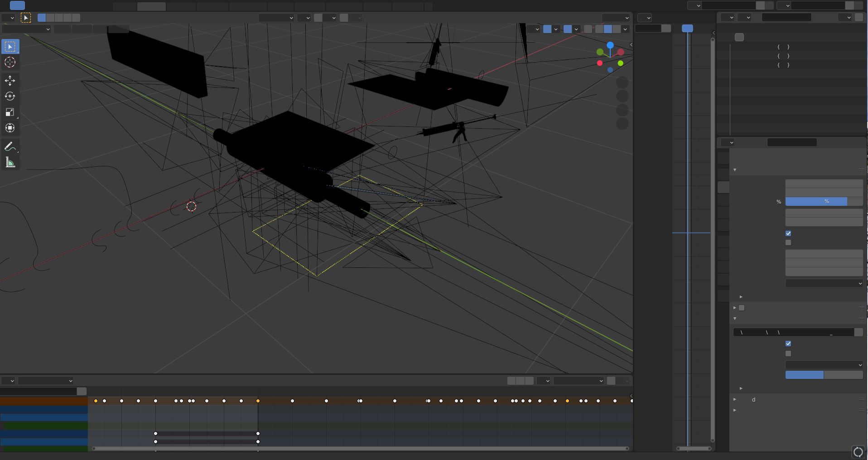Expand the Time Remapping subpanel below Frame Rate

(x=741, y=297)
